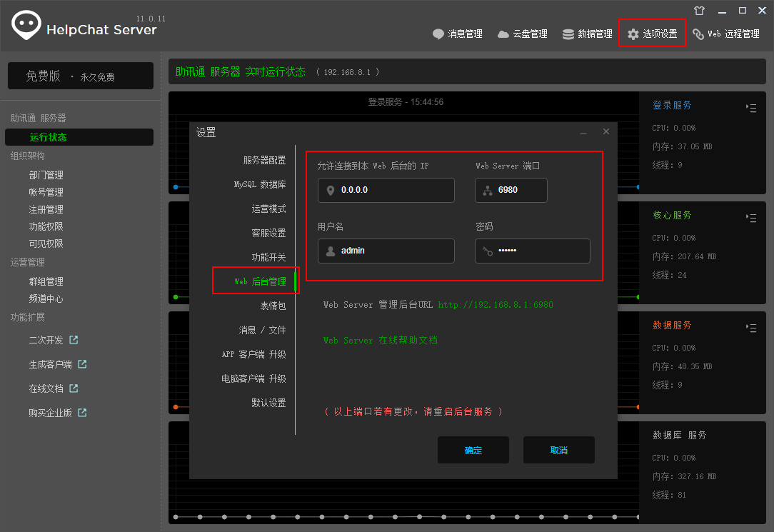Viewport: 774px width, 532px height.
Task: Select 默认设置 settings tab
Action: pyautogui.click(x=268, y=402)
